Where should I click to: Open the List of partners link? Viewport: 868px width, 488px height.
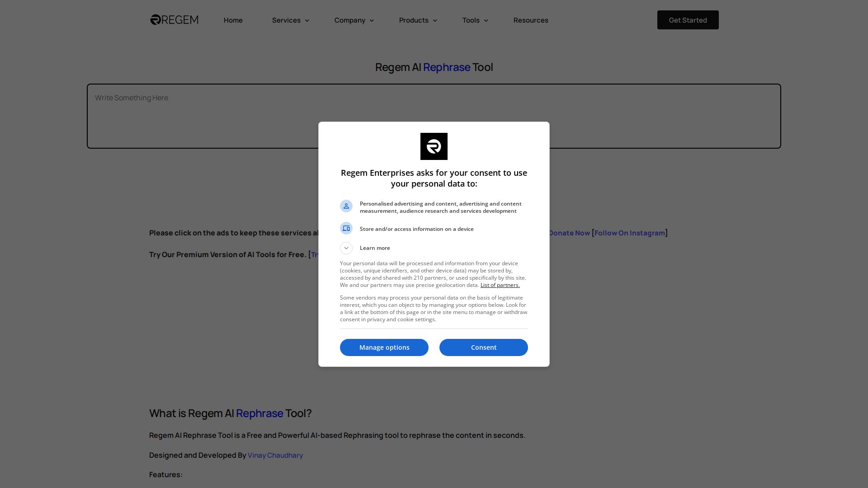(500, 285)
